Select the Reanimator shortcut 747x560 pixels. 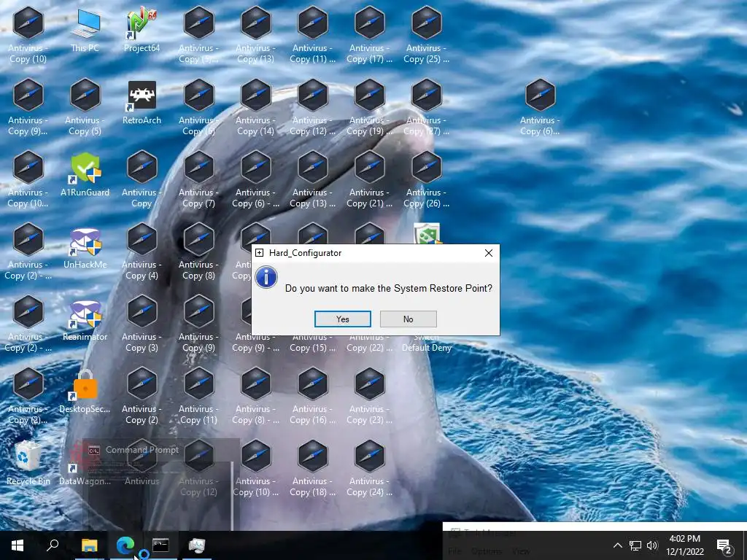coord(85,319)
